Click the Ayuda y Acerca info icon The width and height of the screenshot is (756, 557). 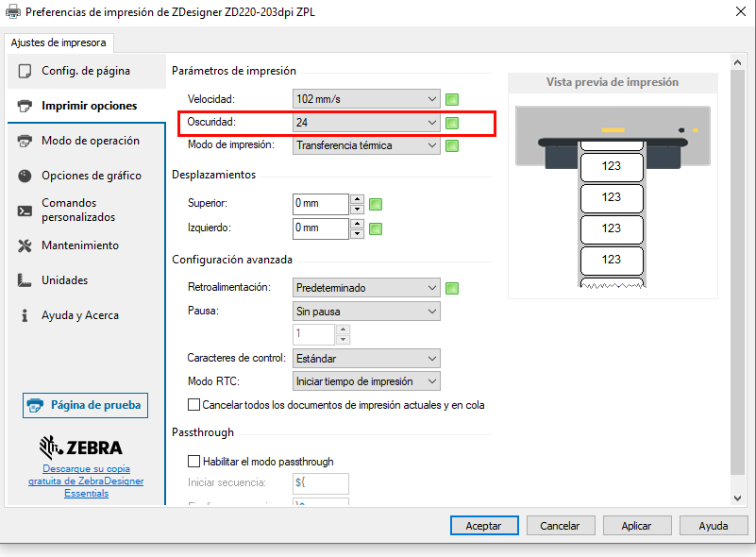pyautogui.click(x=25, y=315)
